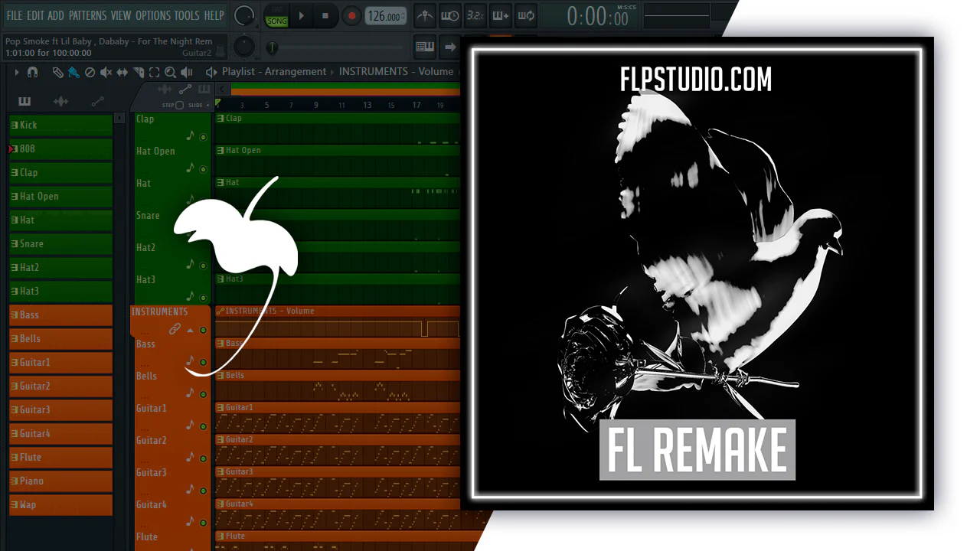Open the VIEW menu
980x551 pixels.
pos(121,15)
